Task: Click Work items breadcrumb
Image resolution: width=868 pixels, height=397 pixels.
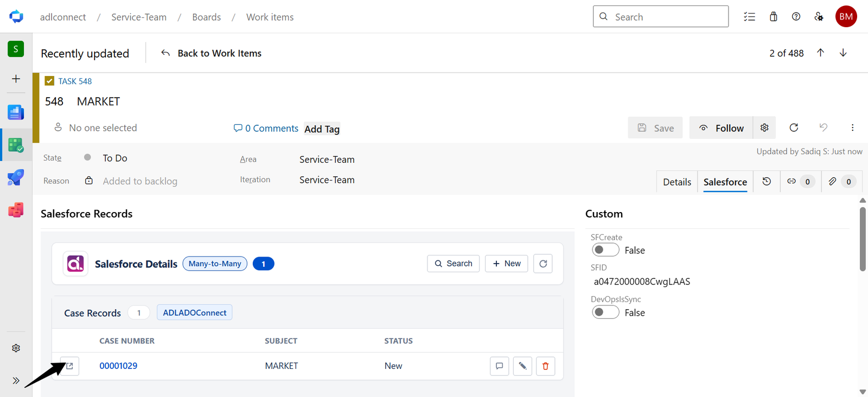Action: (270, 17)
